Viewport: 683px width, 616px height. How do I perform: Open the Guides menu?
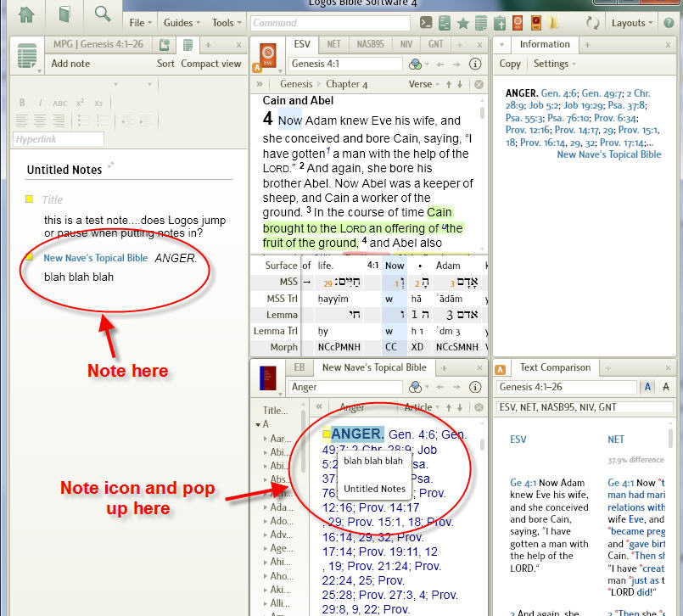point(182,23)
